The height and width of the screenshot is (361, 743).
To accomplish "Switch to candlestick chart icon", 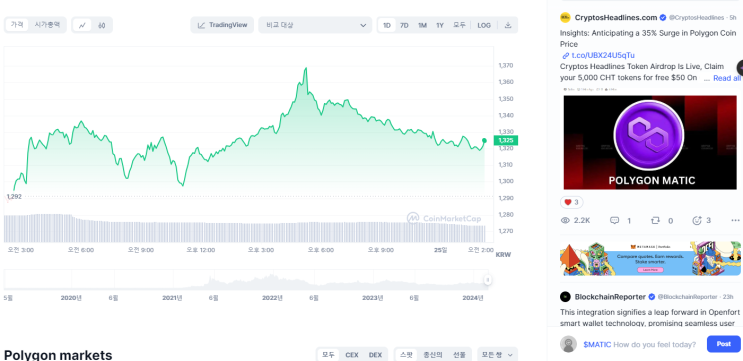I will point(101,25).
